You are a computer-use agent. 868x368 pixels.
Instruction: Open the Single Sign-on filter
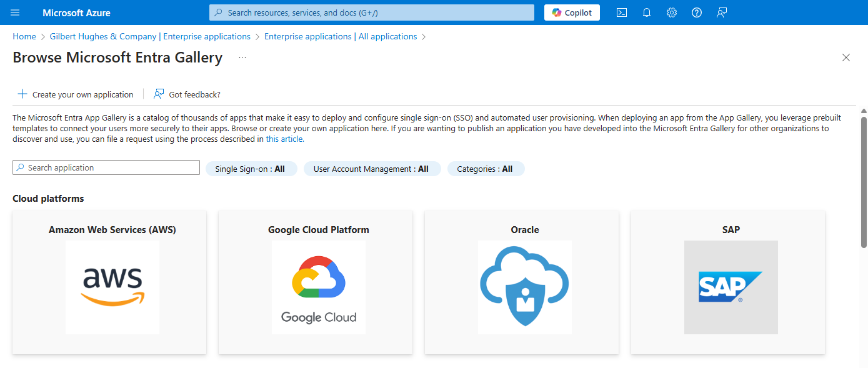click(x=250, y=169)
